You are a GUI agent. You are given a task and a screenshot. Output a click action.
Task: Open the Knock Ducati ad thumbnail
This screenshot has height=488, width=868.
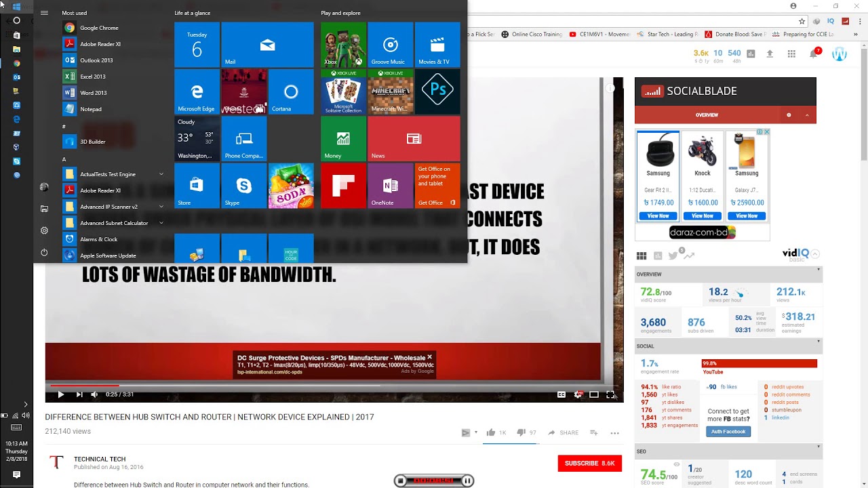point(702,150)
